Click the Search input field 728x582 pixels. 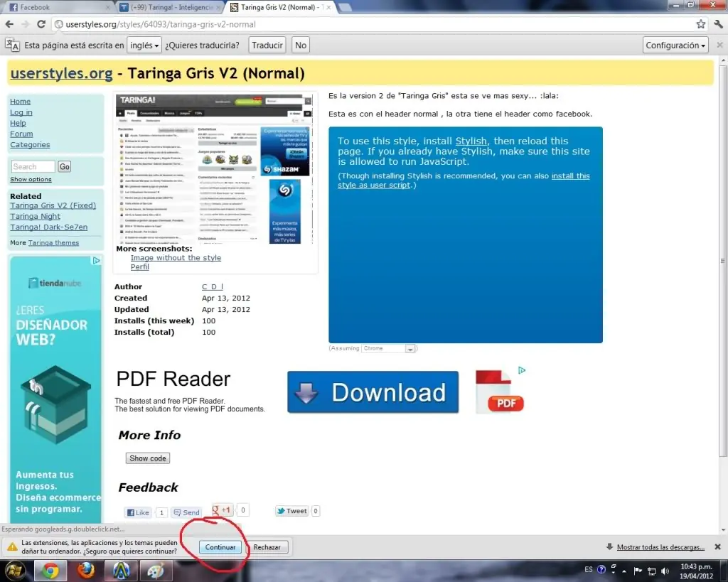click(x=33, y=166)
